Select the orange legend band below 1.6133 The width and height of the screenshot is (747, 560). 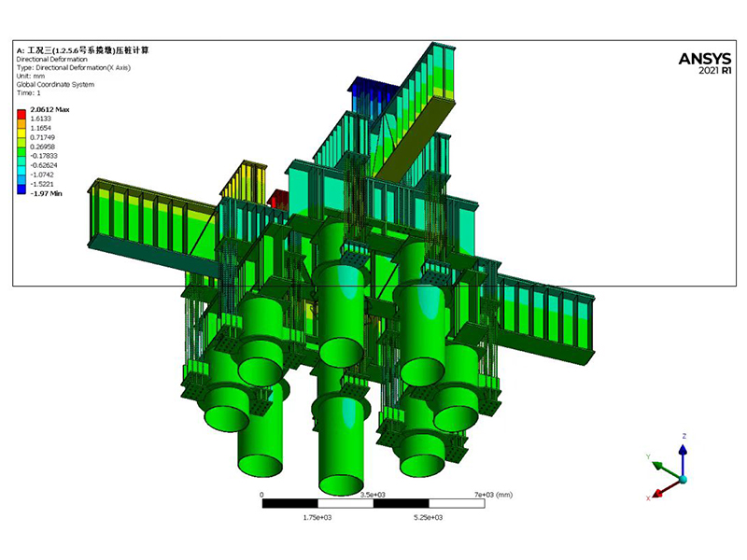(x=21, y=123)
